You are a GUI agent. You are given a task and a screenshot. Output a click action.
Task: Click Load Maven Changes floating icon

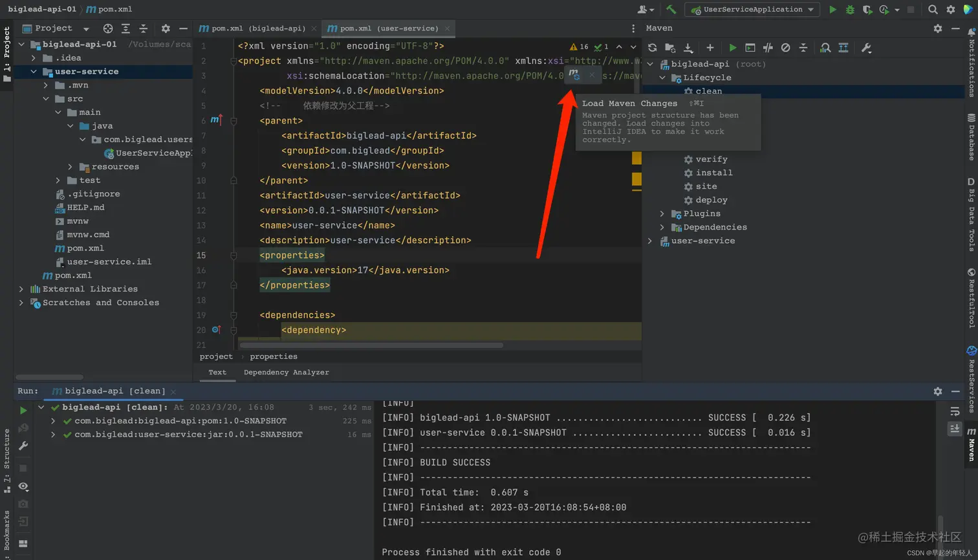coord(574,75)
